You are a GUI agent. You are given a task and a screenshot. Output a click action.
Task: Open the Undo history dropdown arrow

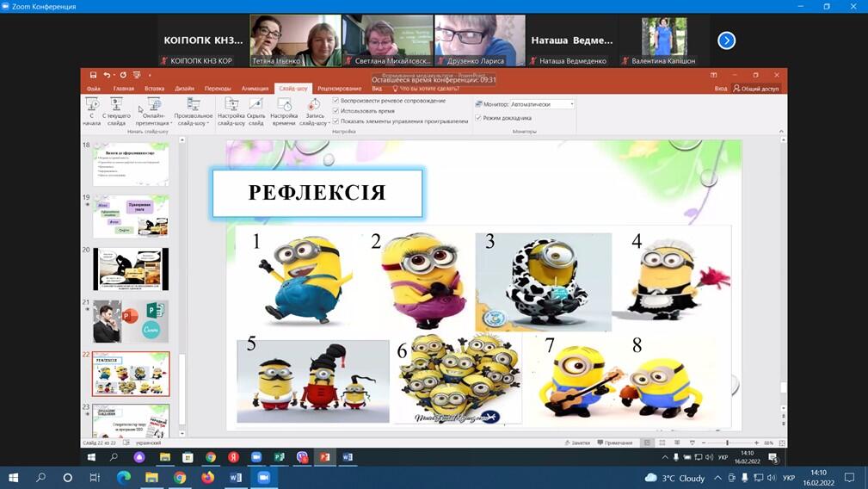click(x=114, y=75)
